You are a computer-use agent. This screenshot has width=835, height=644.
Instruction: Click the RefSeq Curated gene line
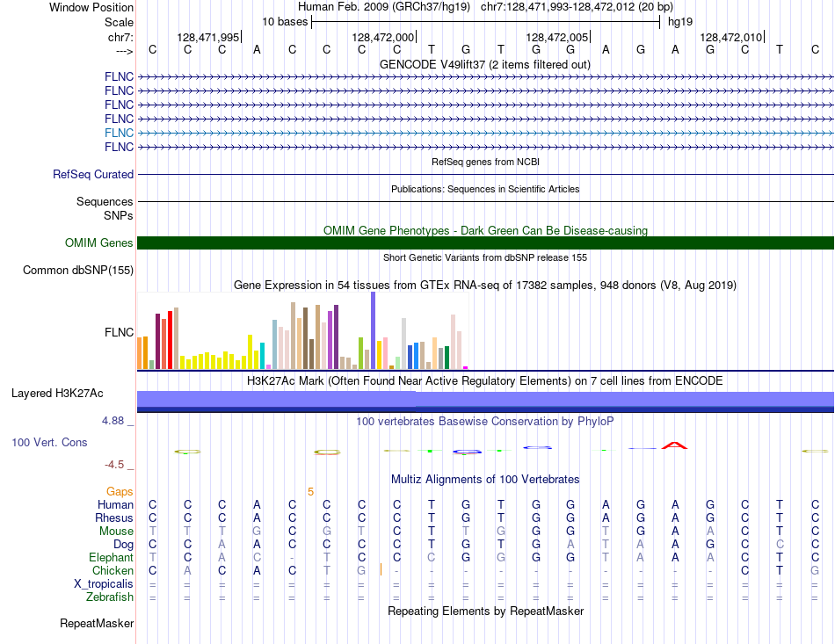click(485, 175)
